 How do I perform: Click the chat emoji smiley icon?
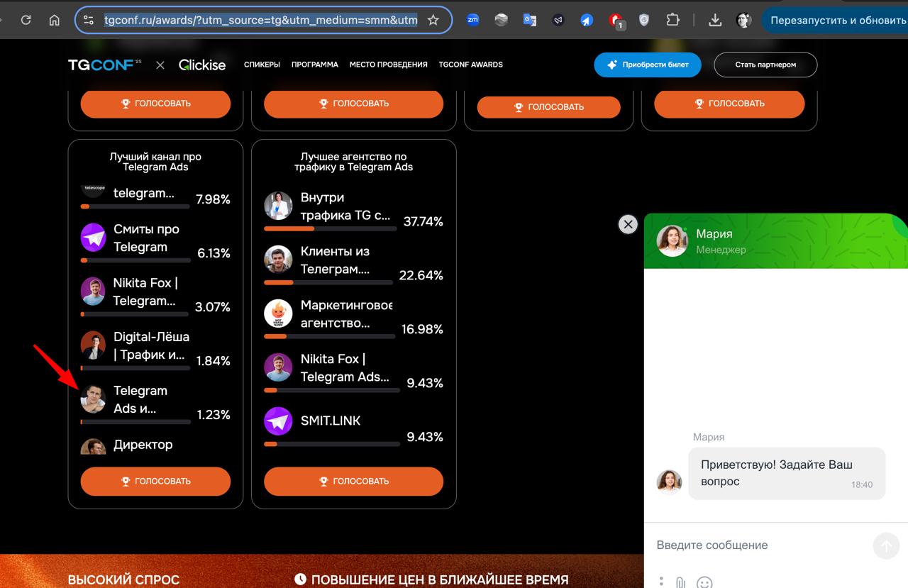(704, 582)
